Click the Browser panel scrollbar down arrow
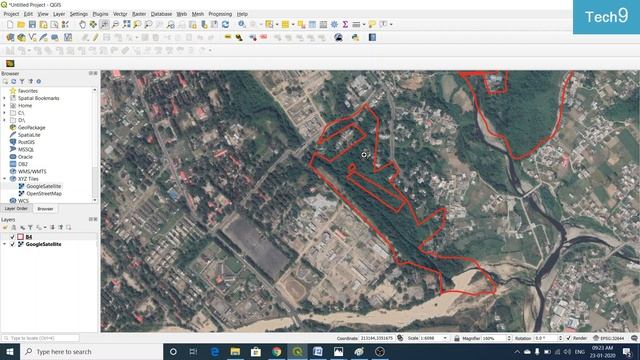 click(95, 200)
